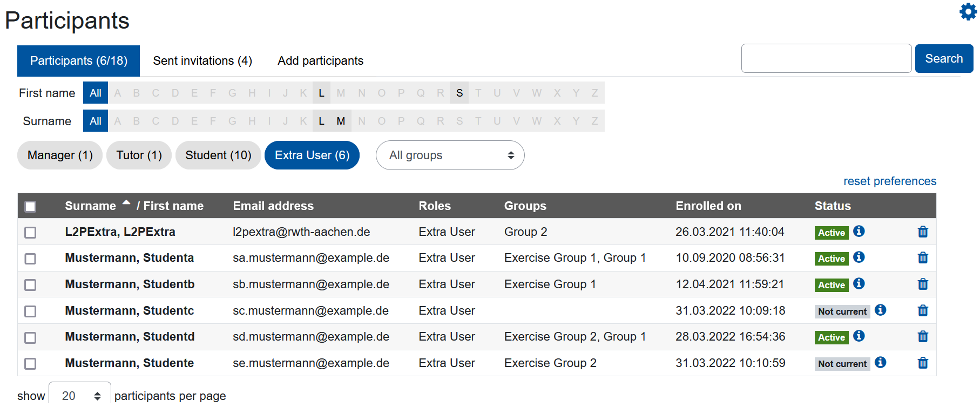
Task: Click trash icon for Mustermann, Studentc
Action: coord(923,311)
